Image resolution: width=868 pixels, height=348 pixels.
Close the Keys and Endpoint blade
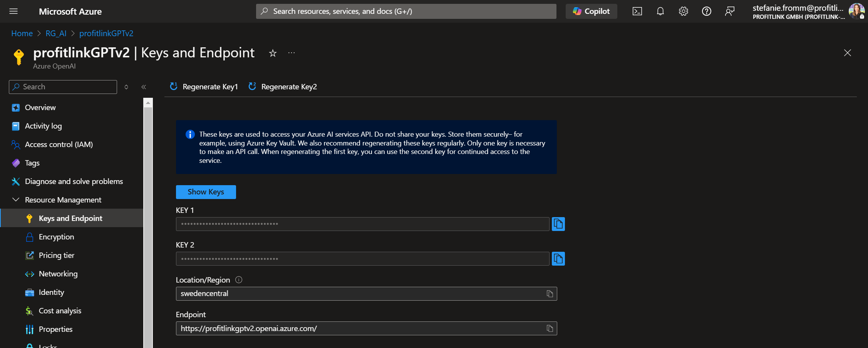848,53
